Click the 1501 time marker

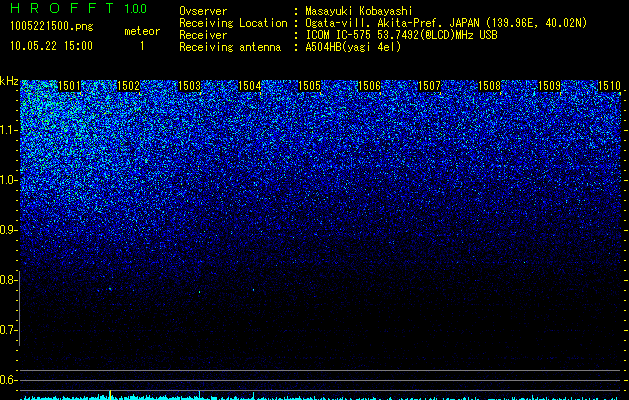click(69, 86)
